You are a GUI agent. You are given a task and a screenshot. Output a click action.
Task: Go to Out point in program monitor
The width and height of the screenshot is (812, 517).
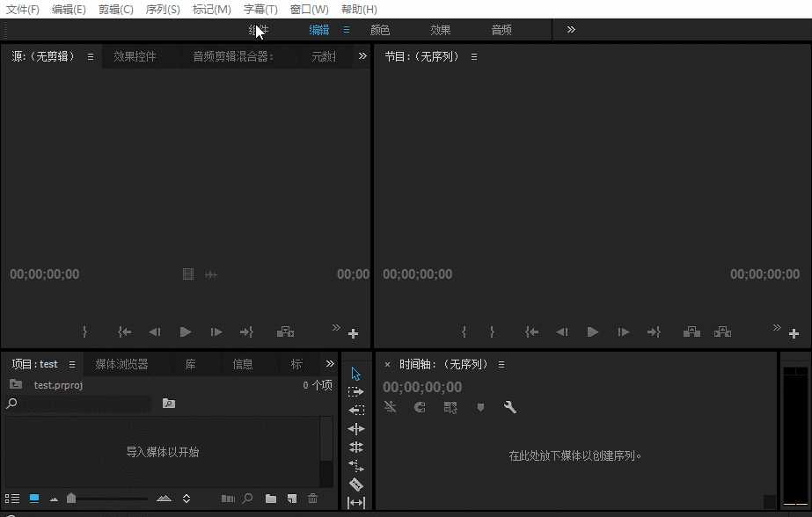pos(654,331)
